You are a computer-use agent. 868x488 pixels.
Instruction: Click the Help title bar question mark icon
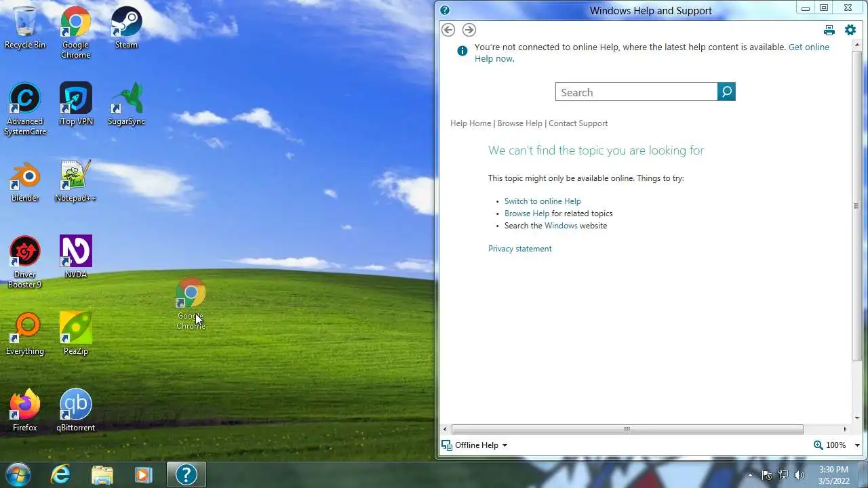445,10
